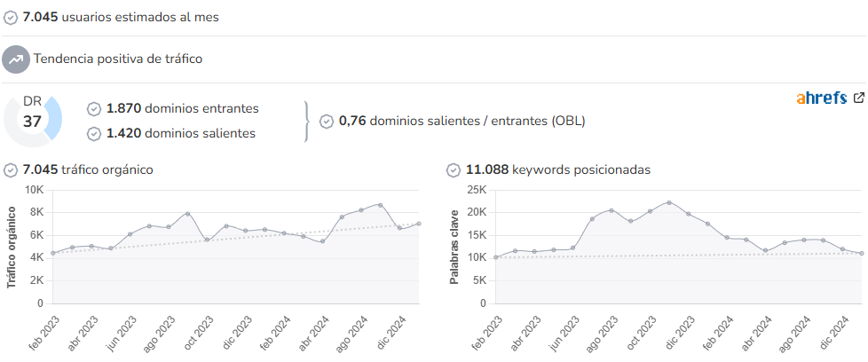The image size is (868, 362).
Task: Click 'dic 2024' label under traffic chart
Action: pyautogui.click(x=392, y=333)
